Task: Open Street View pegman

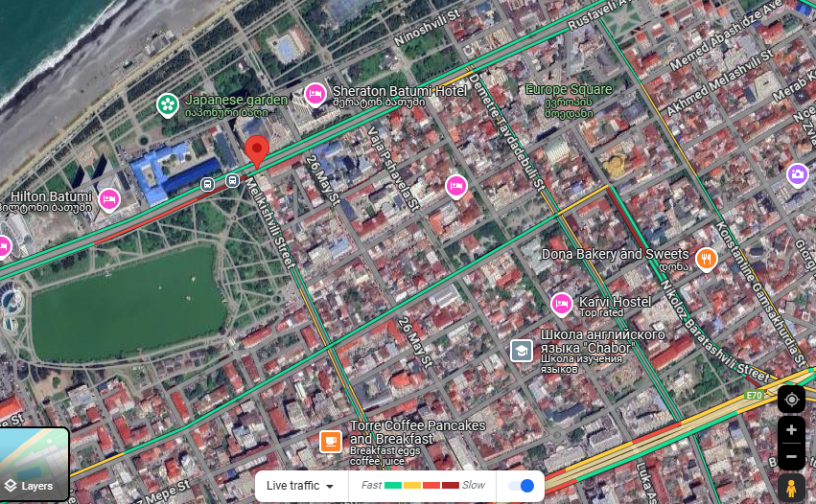Action: click(791, 489)
